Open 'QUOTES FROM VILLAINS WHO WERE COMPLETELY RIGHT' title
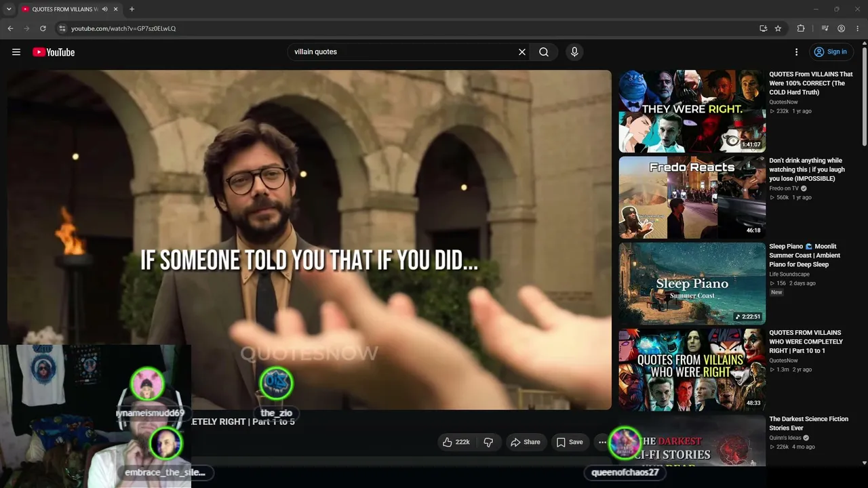 pos(806,342)
